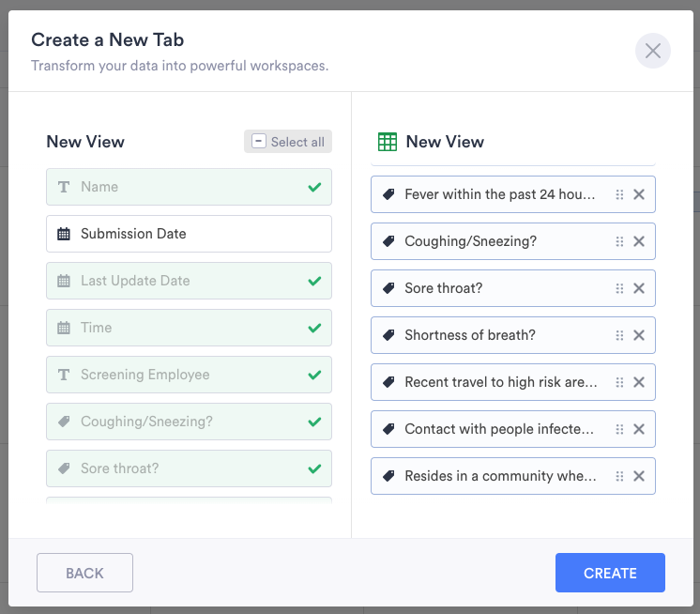Go back with the BACK button

[x=84, y=573]
